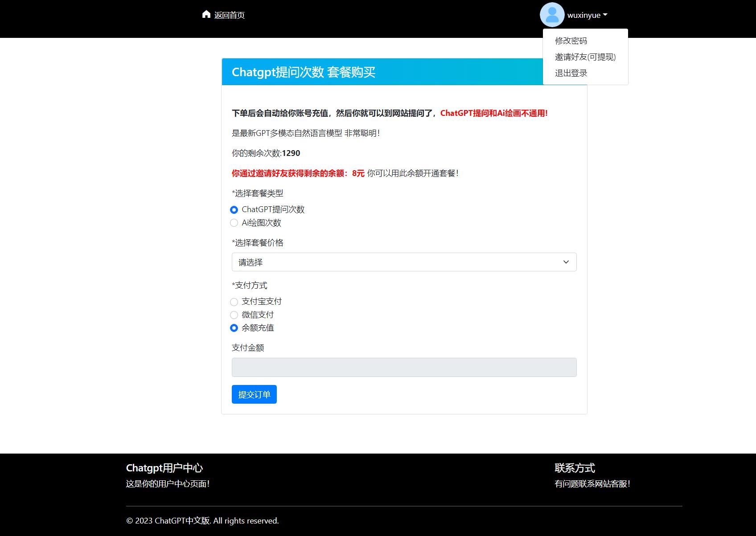Image resolution: width=756 pixels, height=536 pixels.
Task: Select 余额充值 payment option
Action: click(234, 328)
